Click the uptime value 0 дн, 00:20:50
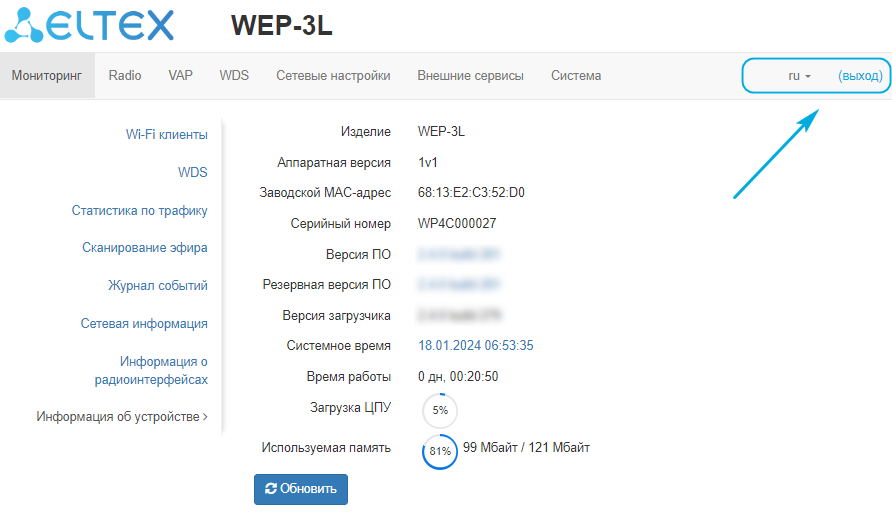Viewport: 892px width, 524px height. [458, 377]
